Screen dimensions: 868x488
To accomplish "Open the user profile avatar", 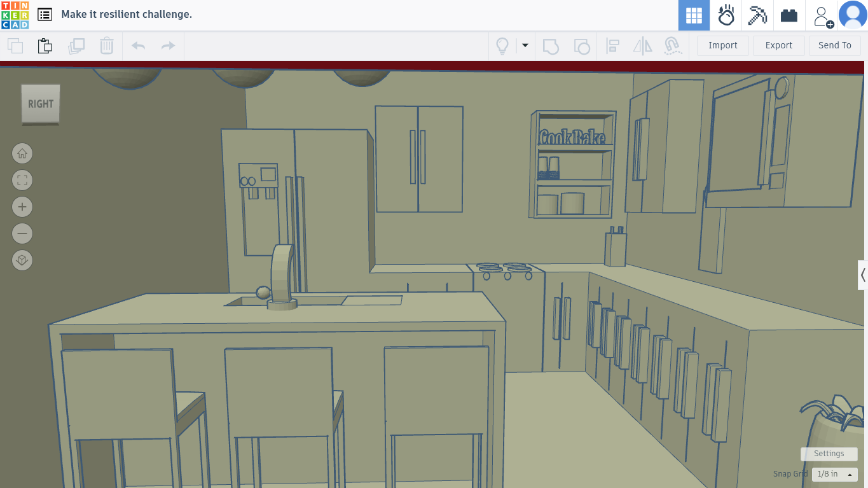I will (853, 15).
